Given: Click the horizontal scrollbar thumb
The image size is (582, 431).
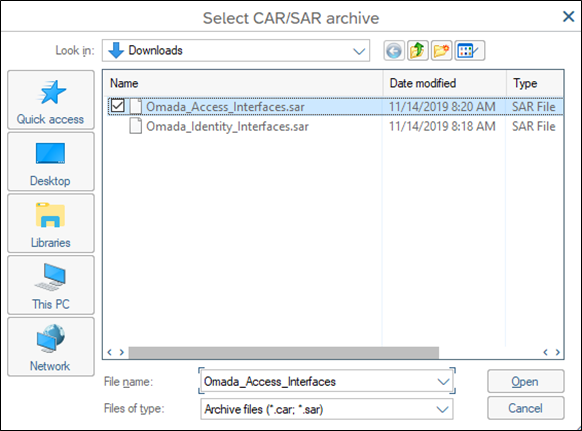Looking at the screenshot, I should [x=284, y=352].
